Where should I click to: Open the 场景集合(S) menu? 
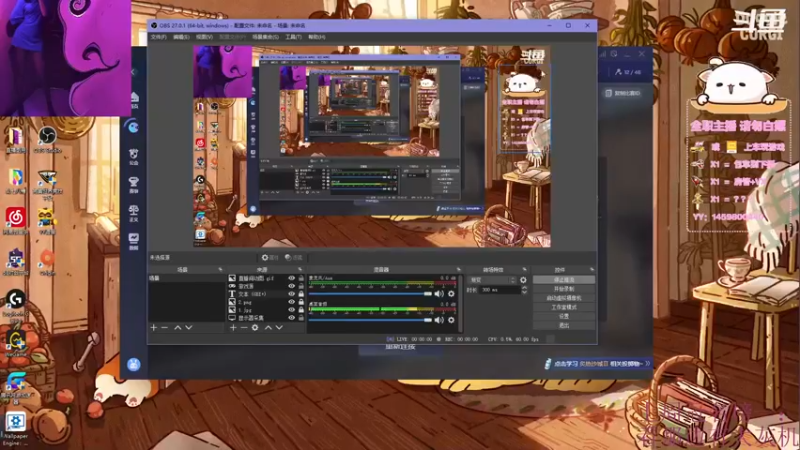pyautogui.click(x=265, y=37)
